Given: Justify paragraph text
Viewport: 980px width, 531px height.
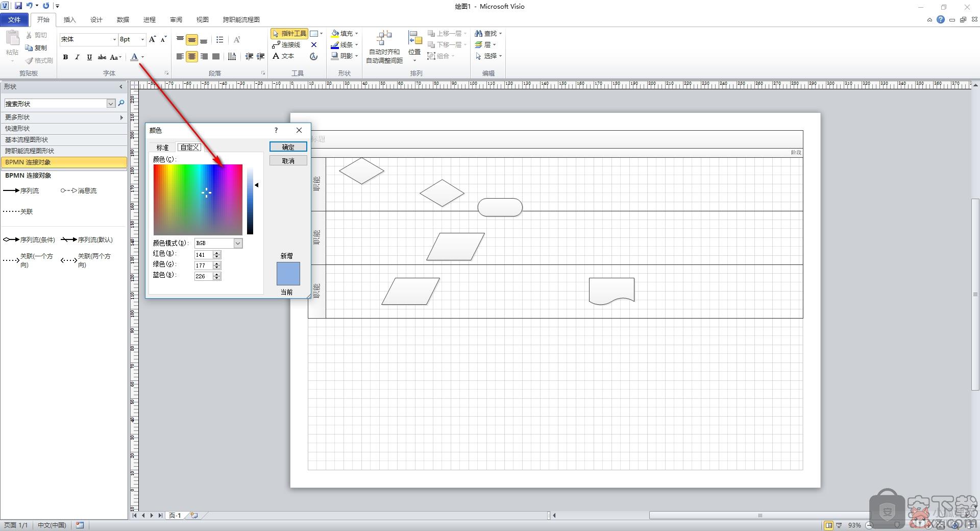Looking at the screenshot, I should click(x=216, y=57).
